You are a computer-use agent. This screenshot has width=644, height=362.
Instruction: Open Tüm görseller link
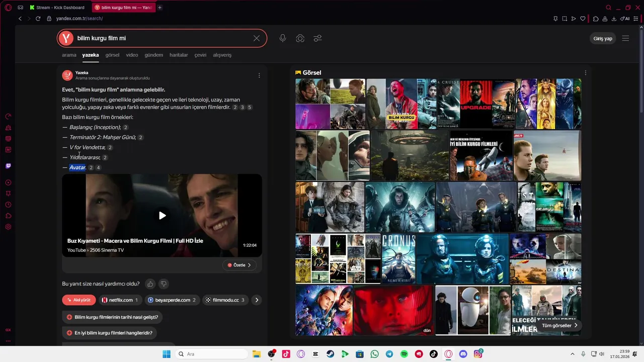pos(560,325)
